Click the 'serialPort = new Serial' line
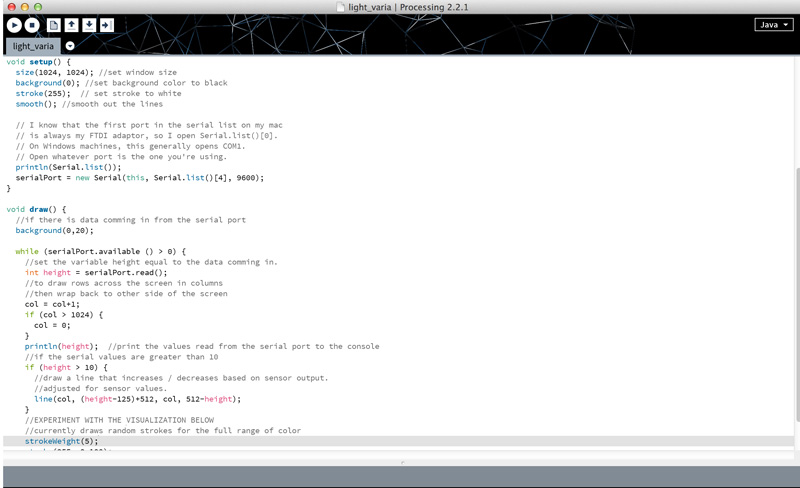This screenshot has height=488, width=800. (x=140, y=178)
